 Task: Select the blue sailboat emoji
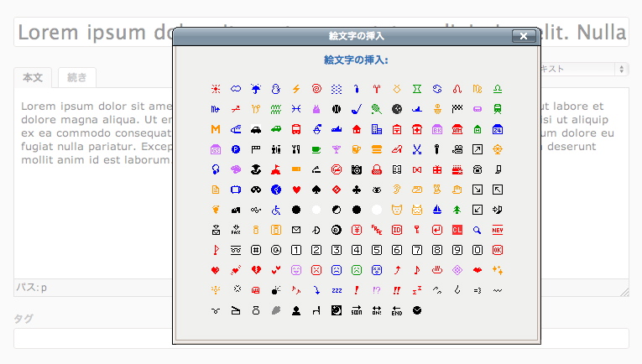pyautogui.click(x=437, y=210)
